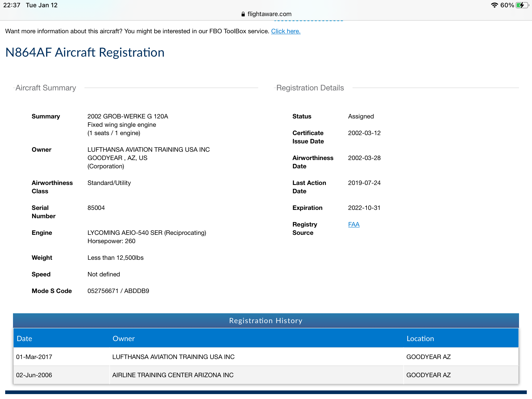Select the Registration Details section heading
Image resolution: width=532 pixels, height=399 pixels.
click(310, 88)
